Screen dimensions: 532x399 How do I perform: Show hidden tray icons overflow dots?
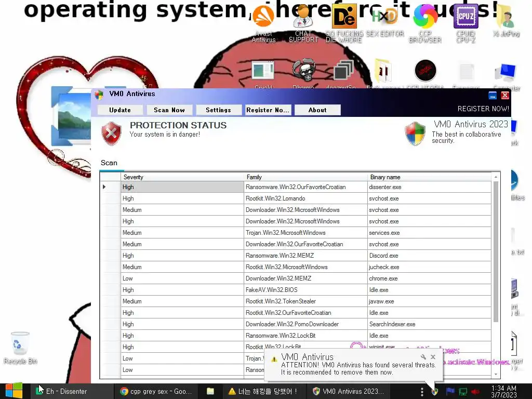pos(422,392)
